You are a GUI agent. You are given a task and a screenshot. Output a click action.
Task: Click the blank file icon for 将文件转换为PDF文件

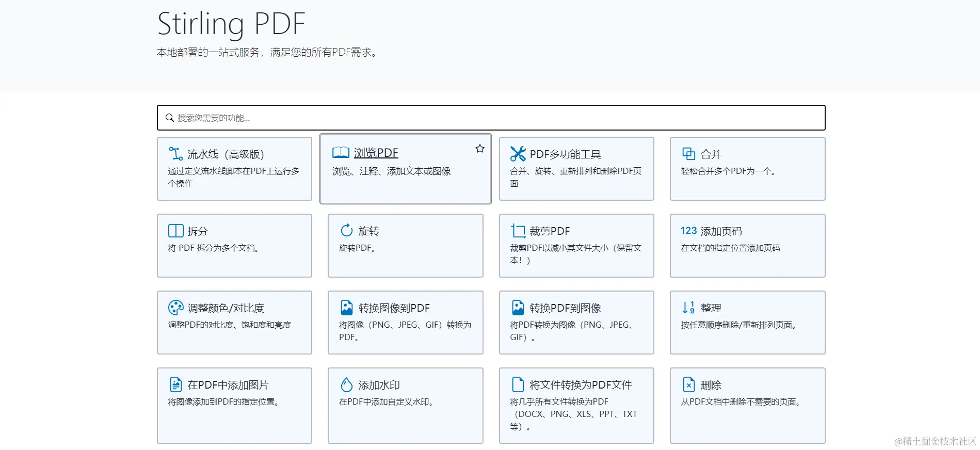pyautogui.click(x=518, y=384)
